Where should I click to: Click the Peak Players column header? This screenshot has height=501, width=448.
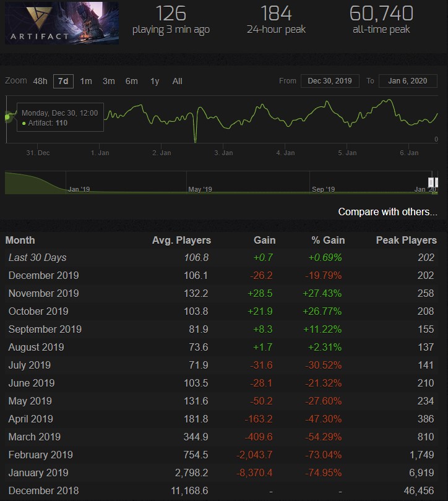(x=407, y=240)
